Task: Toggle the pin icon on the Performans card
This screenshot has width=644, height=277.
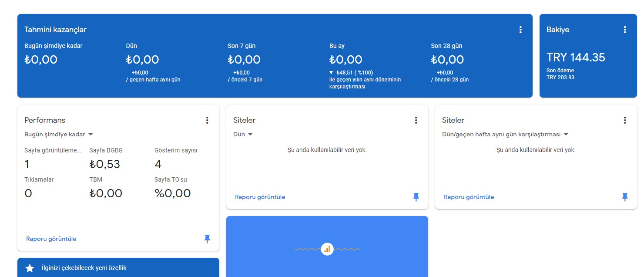Action: click(207, 239)
